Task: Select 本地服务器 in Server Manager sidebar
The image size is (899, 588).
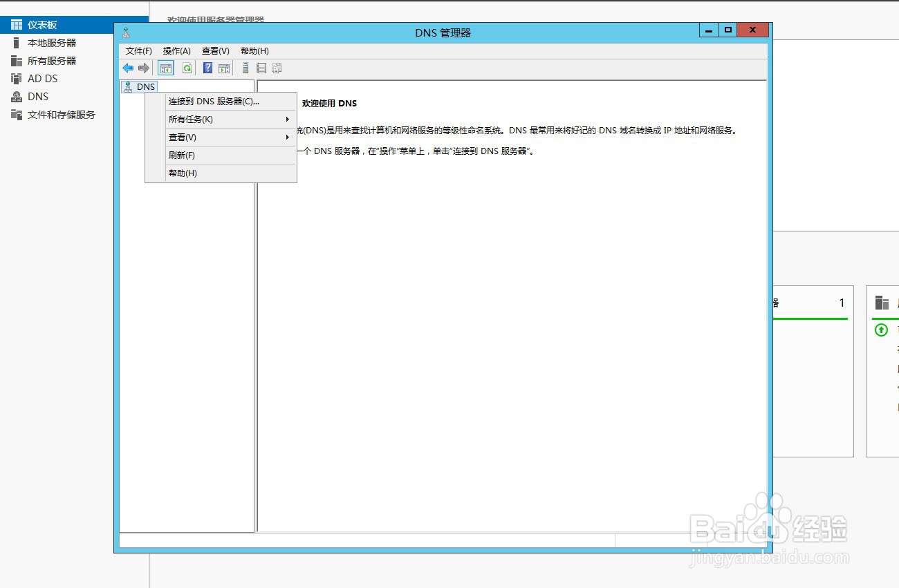Action: 52,43
